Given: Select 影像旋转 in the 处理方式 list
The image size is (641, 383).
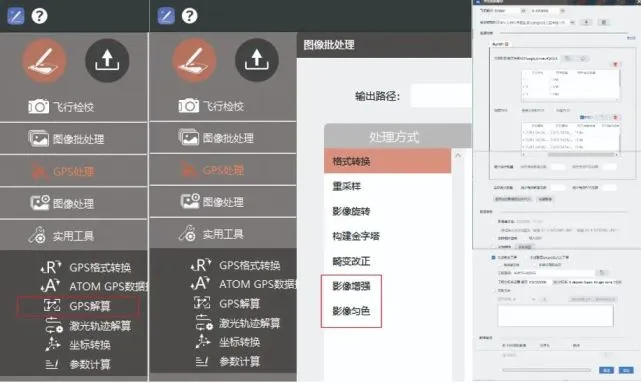Looking at the screenshot, I should [351, 211].
